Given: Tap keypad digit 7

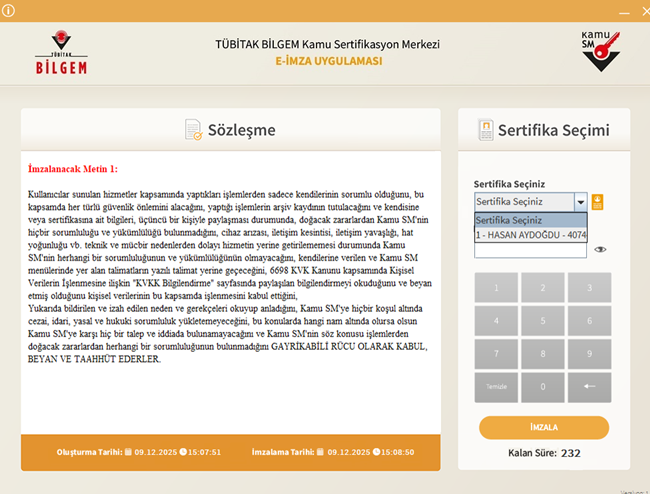Looking at the screenshot, I should pos(496,354).
